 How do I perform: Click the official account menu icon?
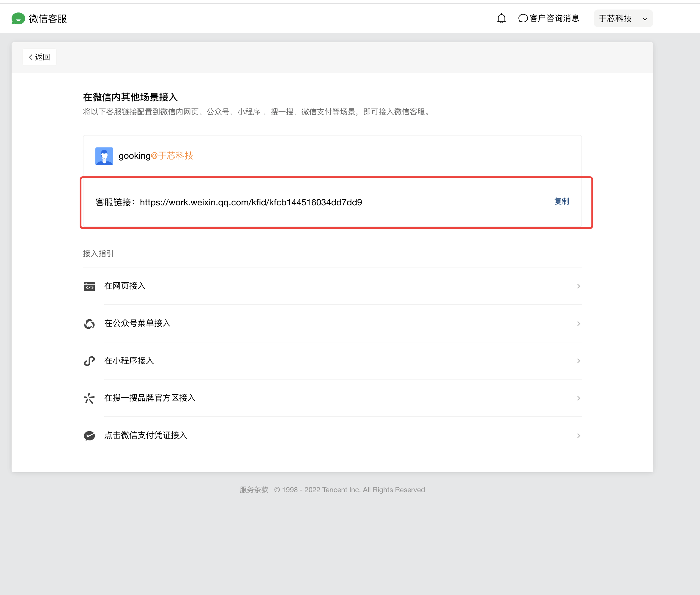click(x=89, y=324)
